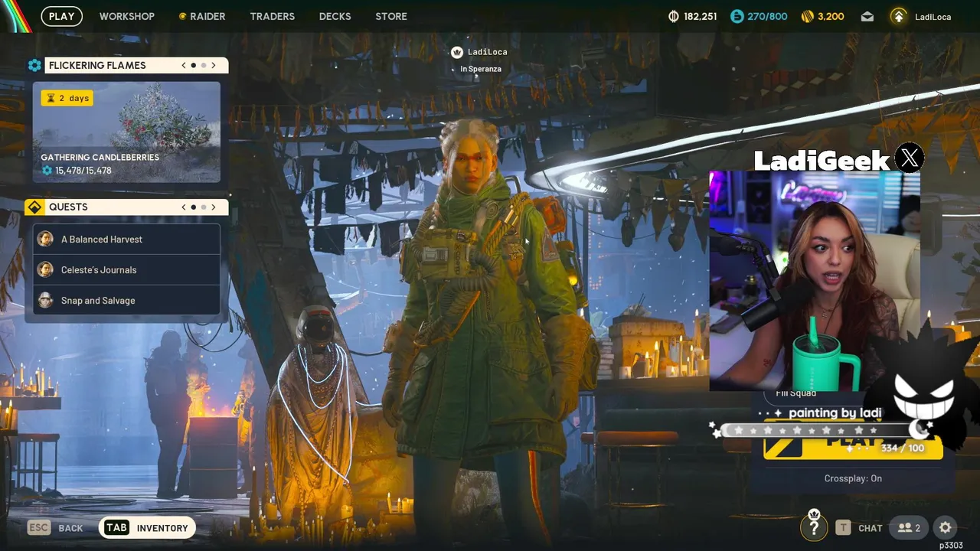980x551 pixels.
Task: Select first Flickering Flames page dot
Action: (x=193, y=65)
